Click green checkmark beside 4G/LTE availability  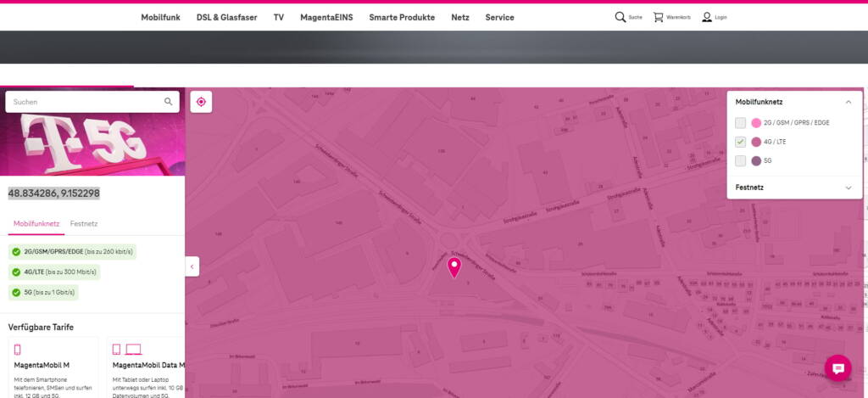(16, 272)
